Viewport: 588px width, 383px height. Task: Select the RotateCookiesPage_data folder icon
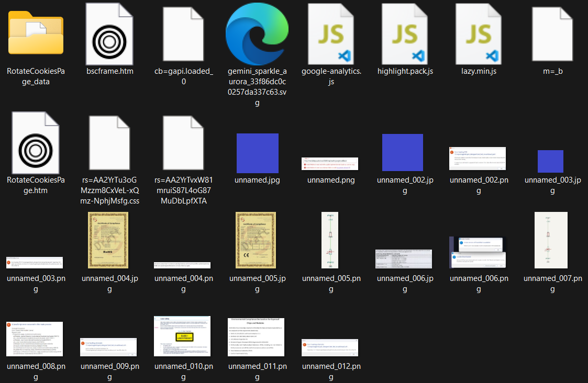pyautogui.click(x=36, y=33)
